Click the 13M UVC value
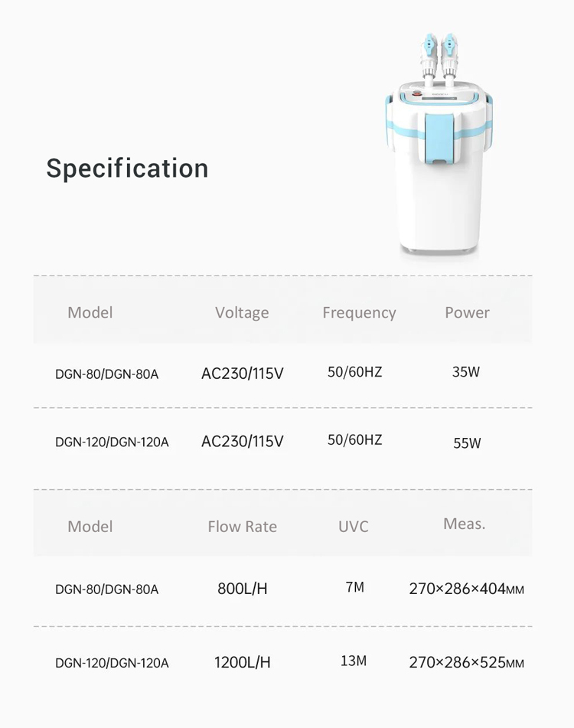574x728 pixels. pos(354,661)
